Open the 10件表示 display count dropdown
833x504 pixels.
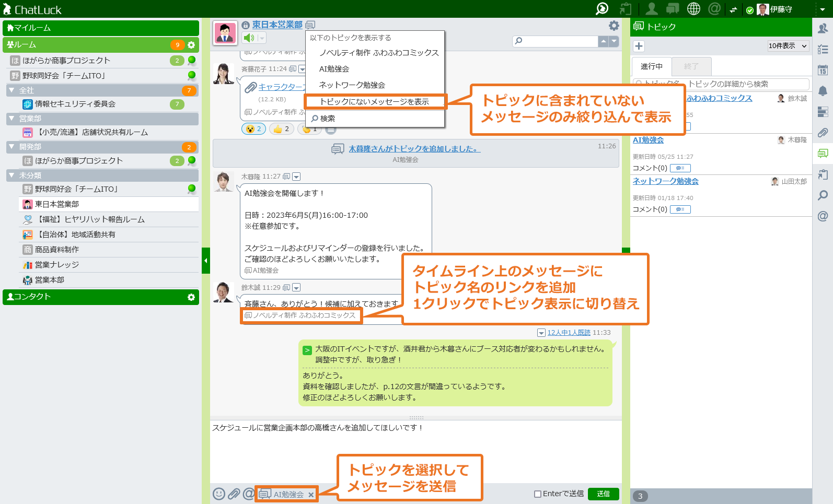coord(788,46)
